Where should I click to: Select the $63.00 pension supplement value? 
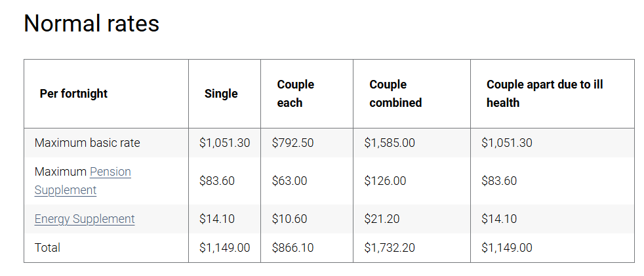tap(289, 181)
